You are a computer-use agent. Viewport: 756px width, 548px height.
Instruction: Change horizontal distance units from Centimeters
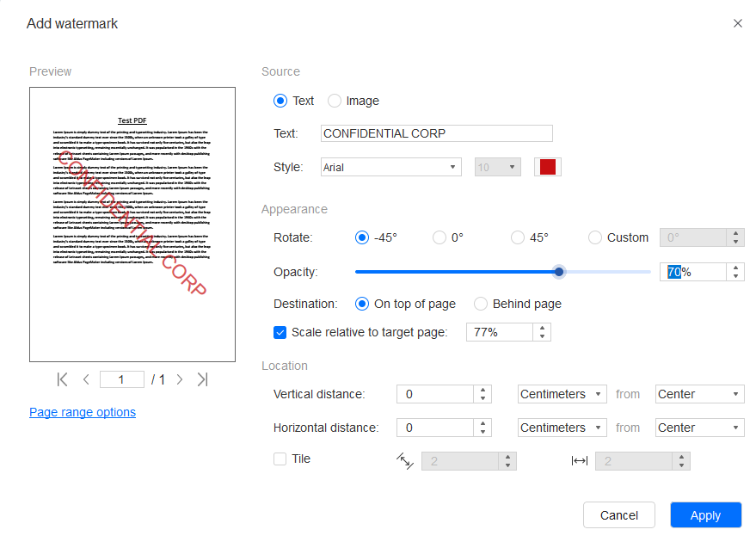tap(562, 428)
